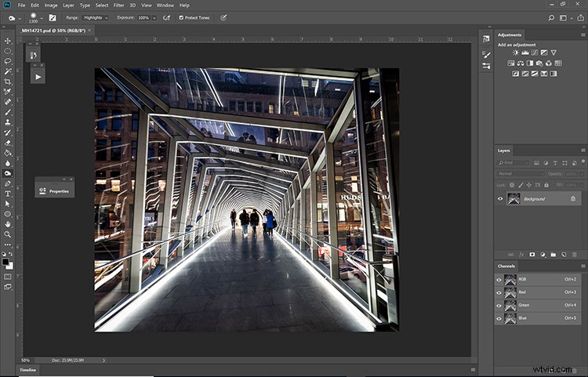Open the Range Highlights dropdown
Image resolution: width=588 pixels, height=377 pixels.
pos(95,17)
